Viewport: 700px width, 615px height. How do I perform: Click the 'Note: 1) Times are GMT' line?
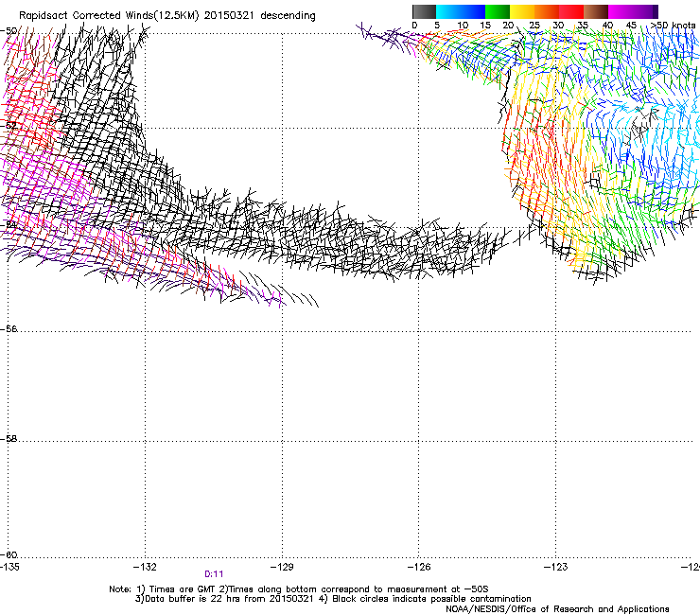click(x=299, y=589)
